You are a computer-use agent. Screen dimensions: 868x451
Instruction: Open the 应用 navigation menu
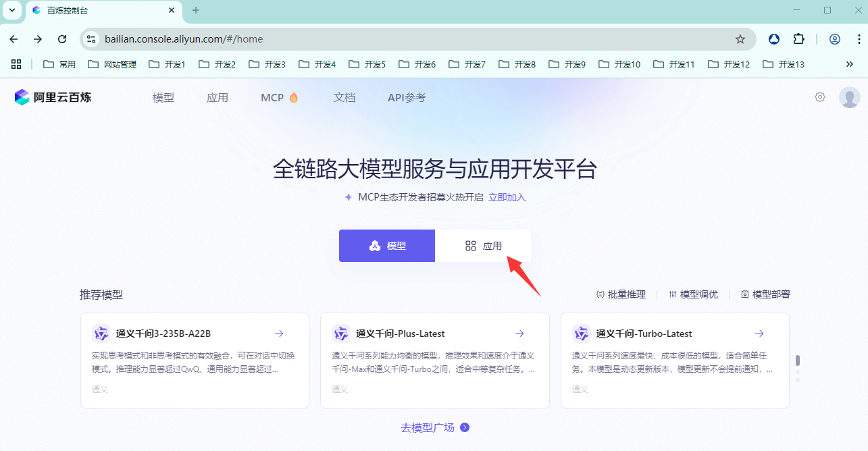218,97
